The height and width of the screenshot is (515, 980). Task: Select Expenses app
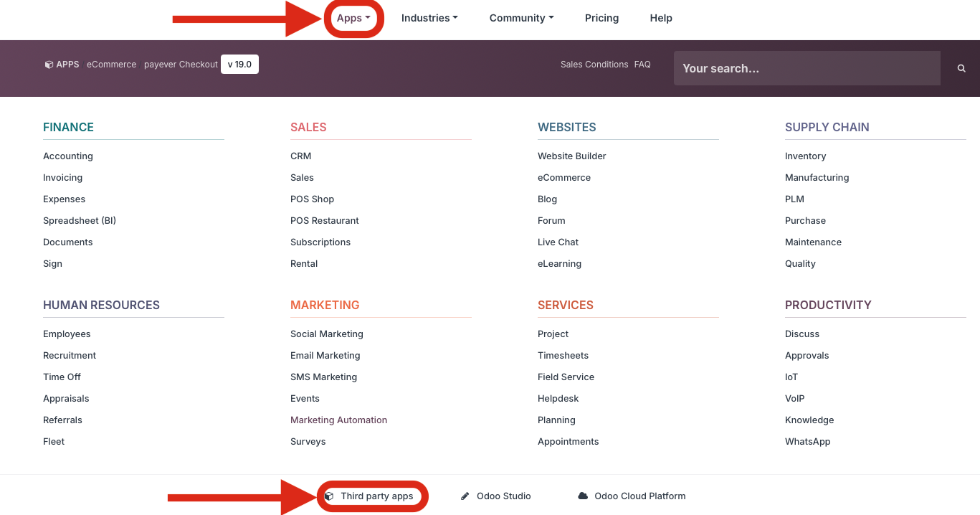point(64,199)
